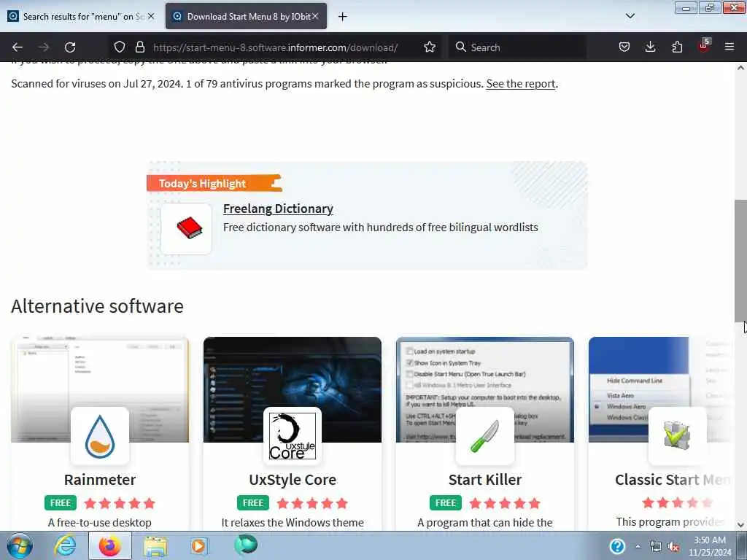Open the media player taskbar icon

[199, 546]
